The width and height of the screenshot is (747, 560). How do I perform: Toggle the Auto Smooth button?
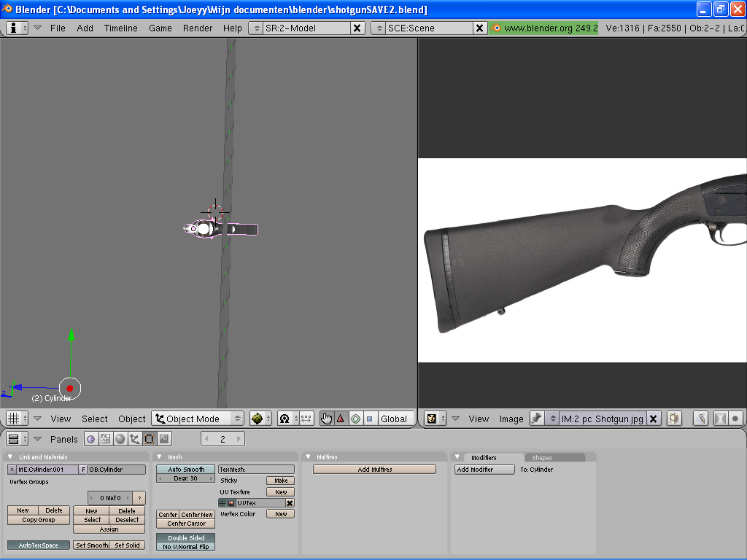point(186,470)
